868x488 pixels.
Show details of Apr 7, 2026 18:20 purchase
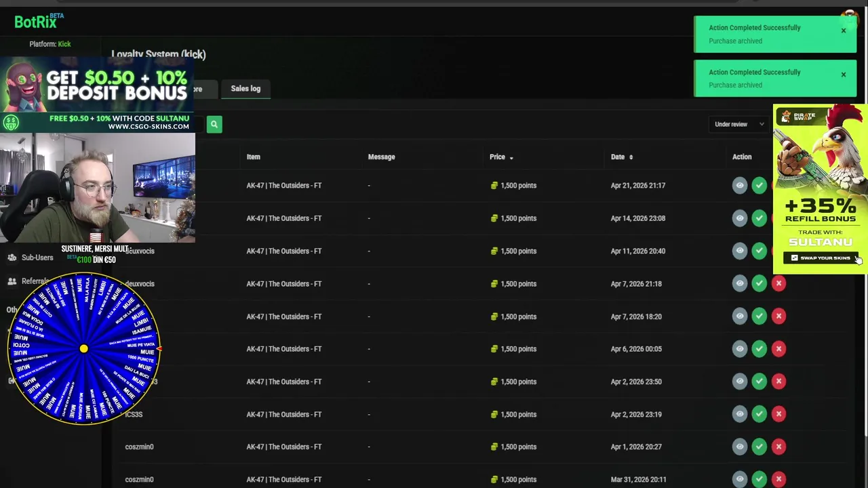click(x=740, y=316)
